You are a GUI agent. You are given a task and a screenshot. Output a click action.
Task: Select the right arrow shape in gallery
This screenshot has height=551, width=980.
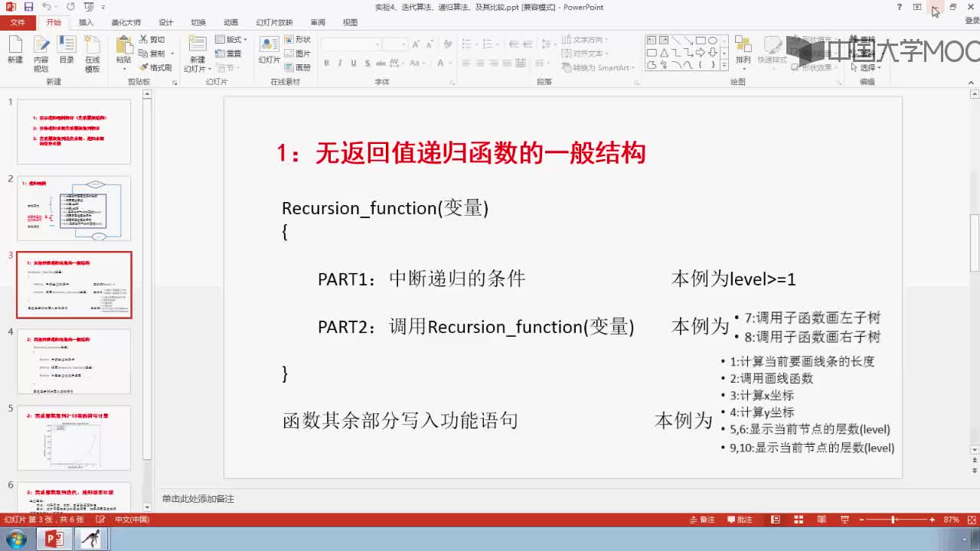tap(701, 53)
